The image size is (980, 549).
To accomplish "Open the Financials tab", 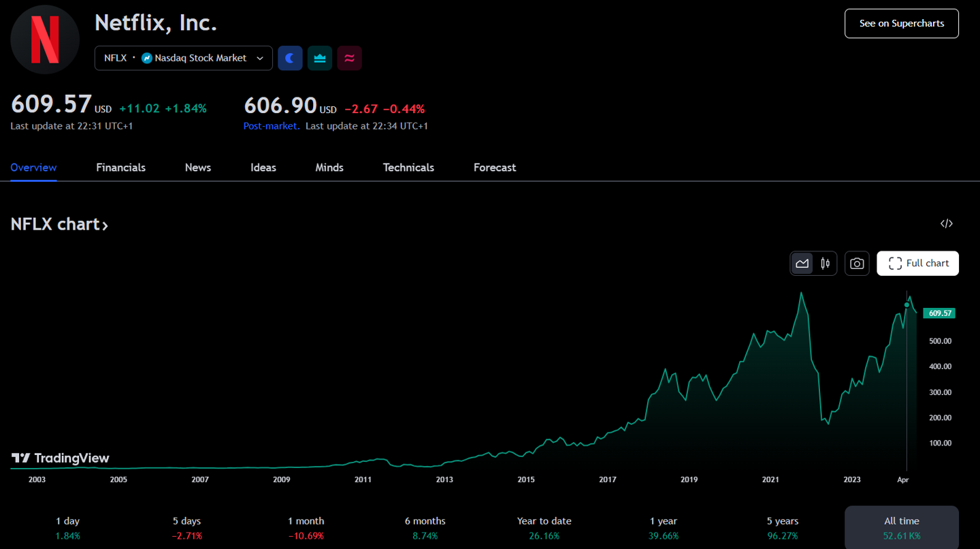I will (120, 168).
